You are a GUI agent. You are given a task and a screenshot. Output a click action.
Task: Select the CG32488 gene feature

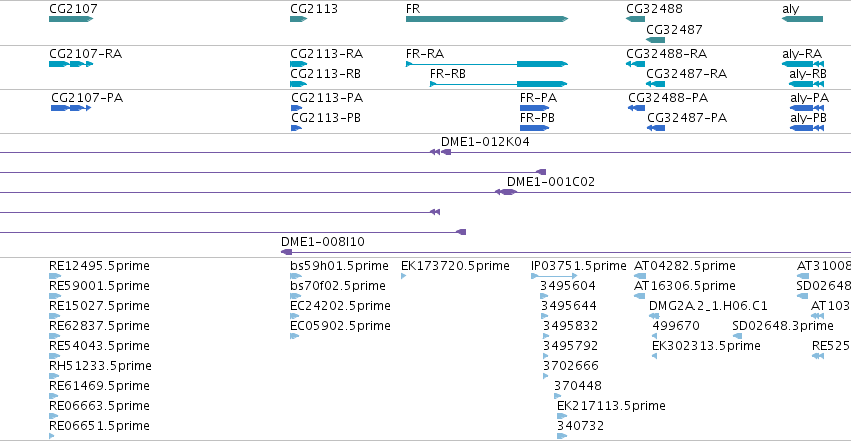636,19
